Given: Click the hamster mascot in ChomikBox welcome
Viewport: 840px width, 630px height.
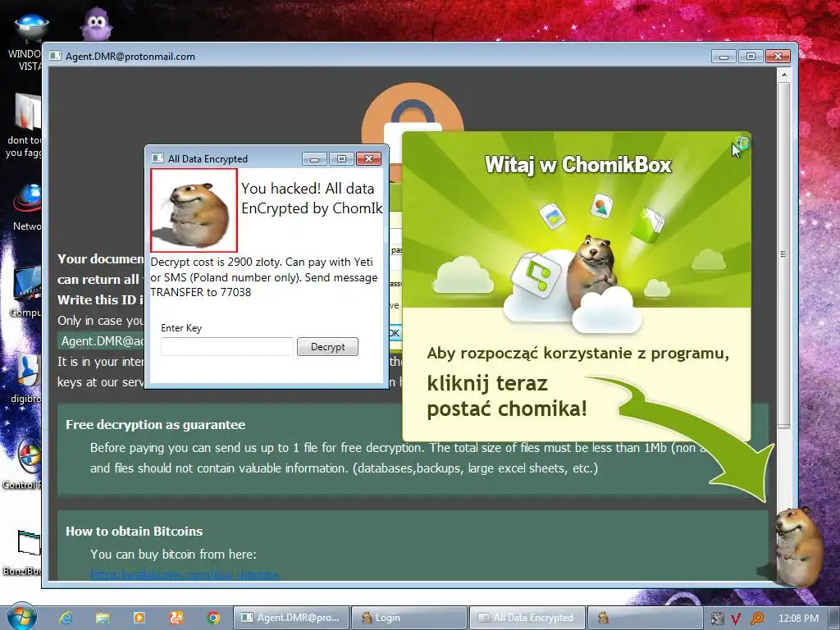Looking at the screenshot, I should [595, 270].
